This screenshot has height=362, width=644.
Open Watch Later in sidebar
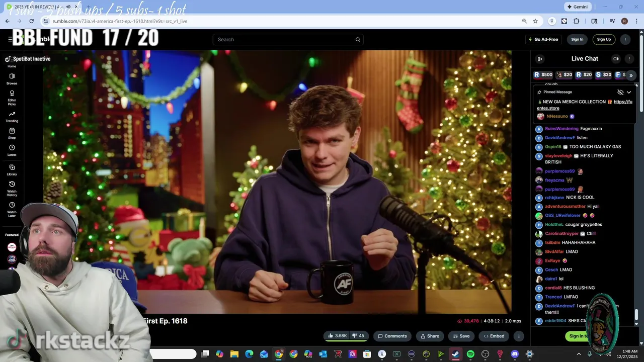tap(12, 210)
